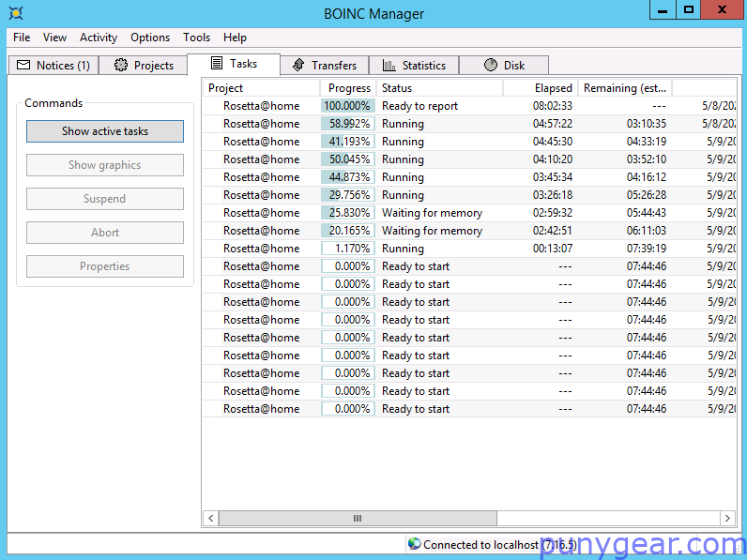Open the Options menu
Screen dimensions: 747x560
pyautogui.click(x=150, y=38)
